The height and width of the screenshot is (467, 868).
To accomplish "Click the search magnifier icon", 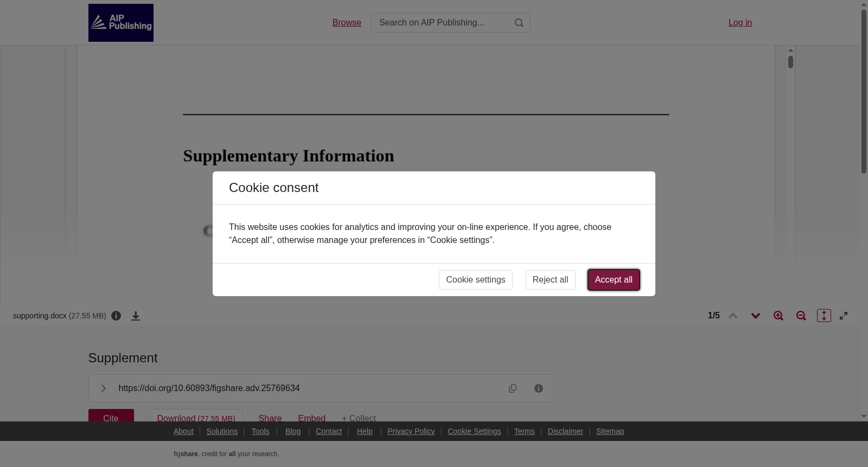I will coord(519,23).
